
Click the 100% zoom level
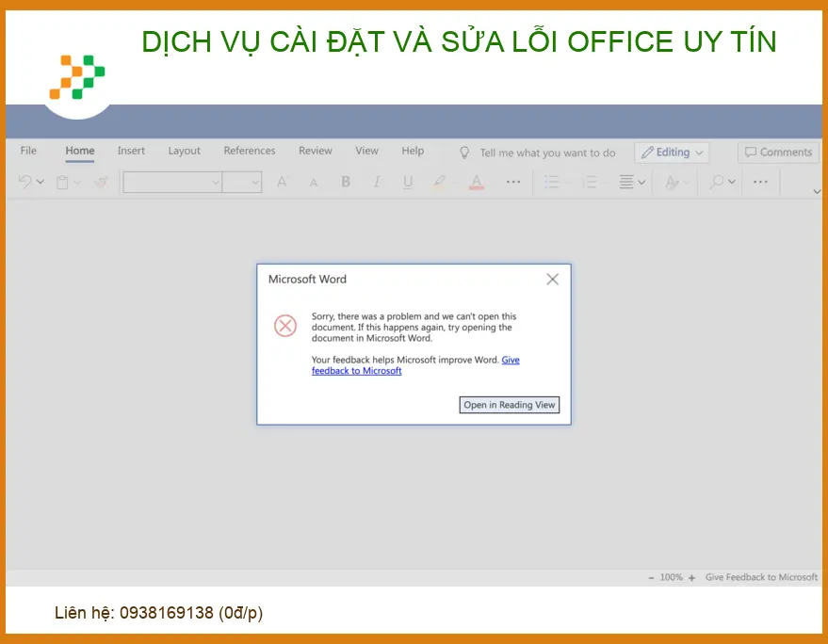(672, 577)
